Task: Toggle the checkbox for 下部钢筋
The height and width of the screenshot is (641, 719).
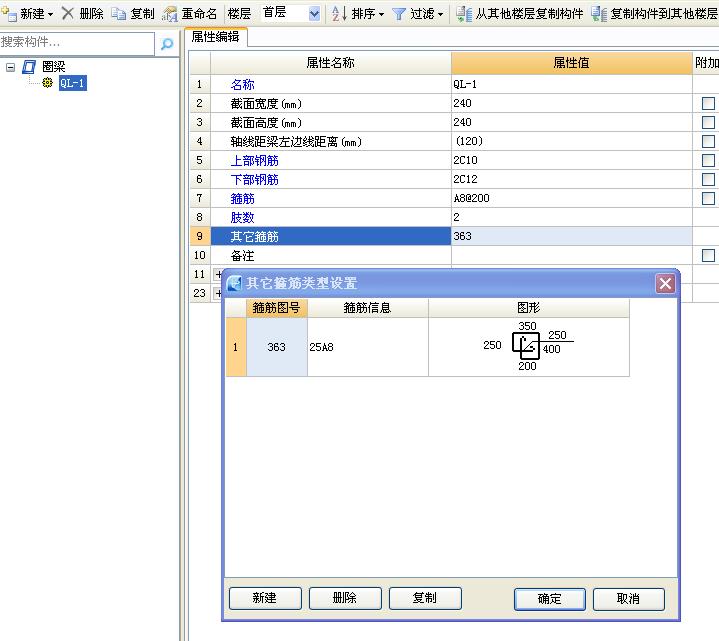Action: [708, 179]
